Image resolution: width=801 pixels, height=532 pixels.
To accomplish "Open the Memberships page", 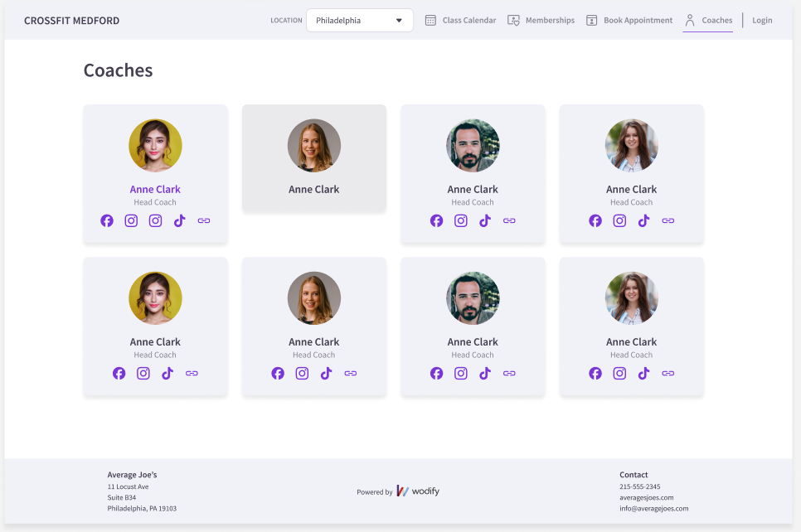I will click(x=541, y=21).
